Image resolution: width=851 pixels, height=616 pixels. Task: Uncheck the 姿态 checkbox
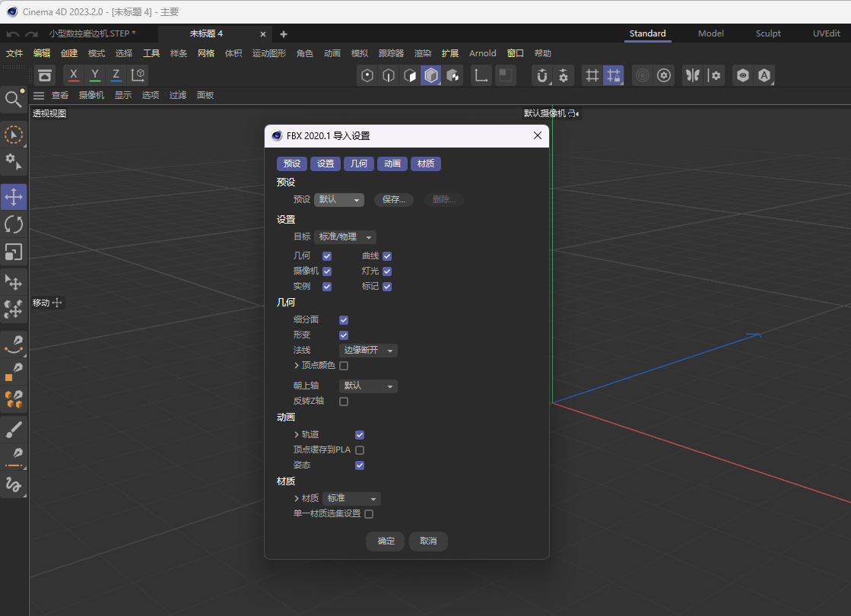click(359, 465)
